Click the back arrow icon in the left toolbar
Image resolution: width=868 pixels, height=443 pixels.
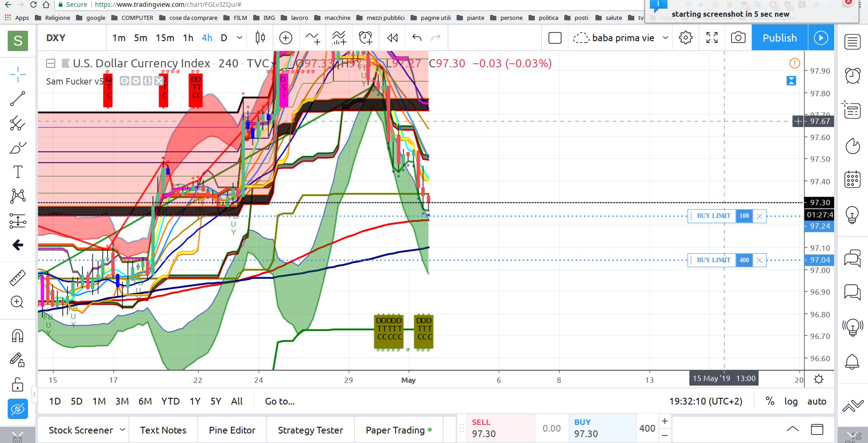coord(18,245)
